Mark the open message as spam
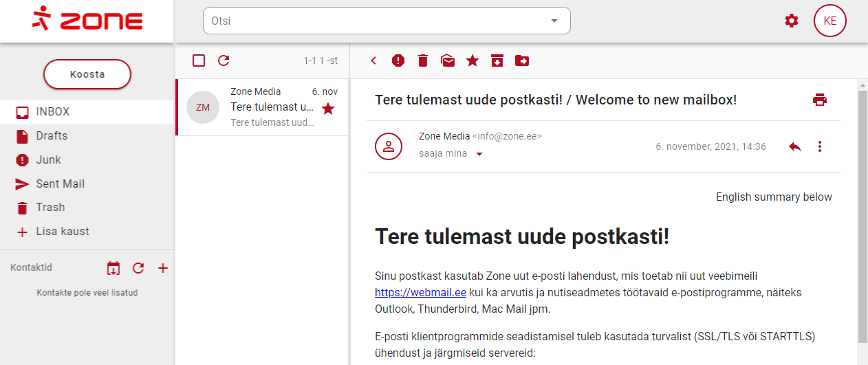This screenshot has width=868, height=365. coord(398,60)
